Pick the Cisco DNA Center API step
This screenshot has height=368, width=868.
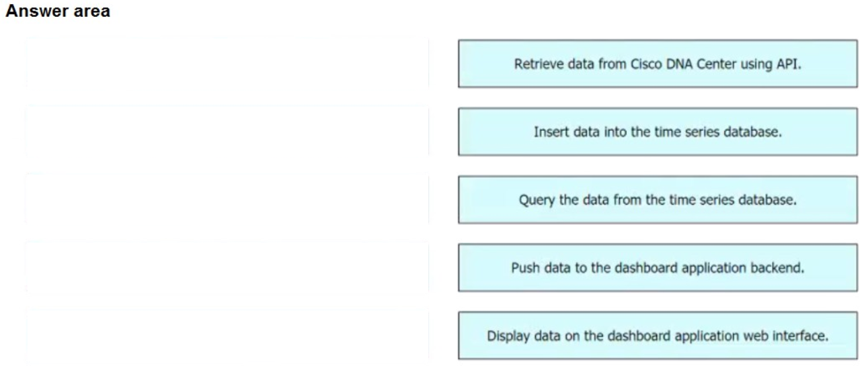click(x=658, y=64)
